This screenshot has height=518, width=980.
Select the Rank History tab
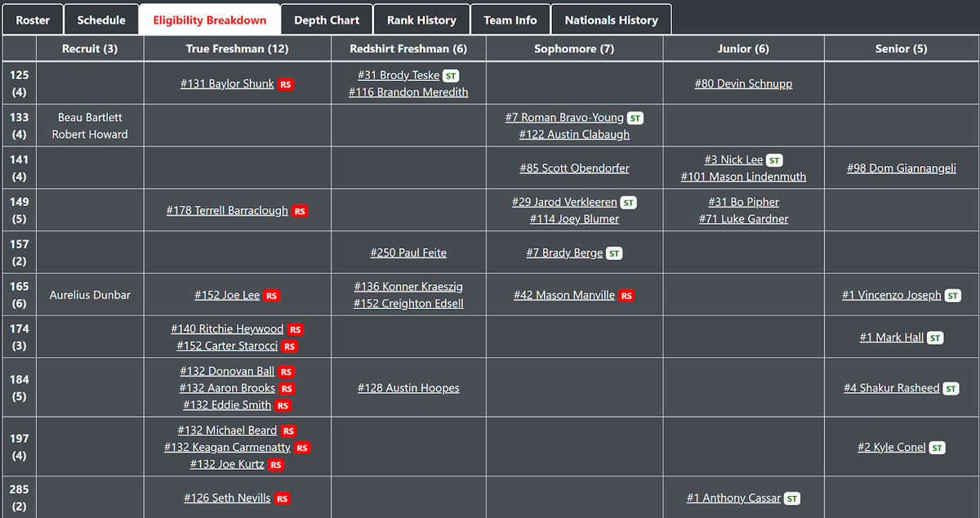(421, 20)
